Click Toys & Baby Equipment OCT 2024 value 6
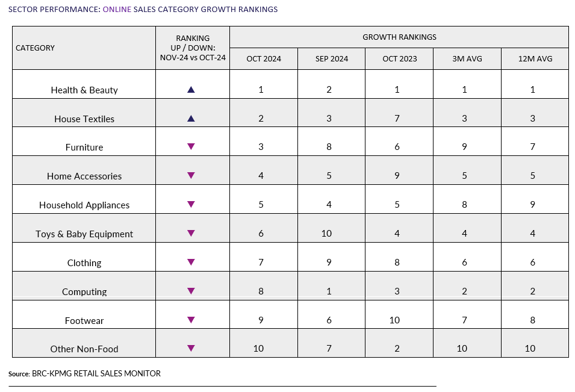575x392 pixels. coord(261,233)
